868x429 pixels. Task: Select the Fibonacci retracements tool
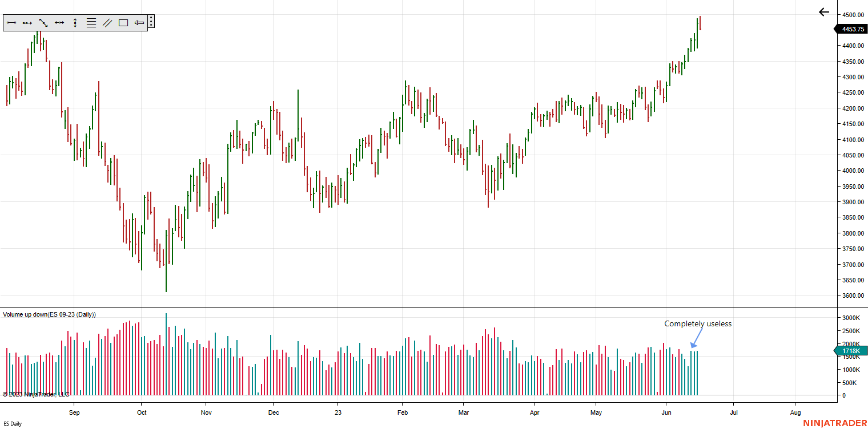tap(91, 23)
